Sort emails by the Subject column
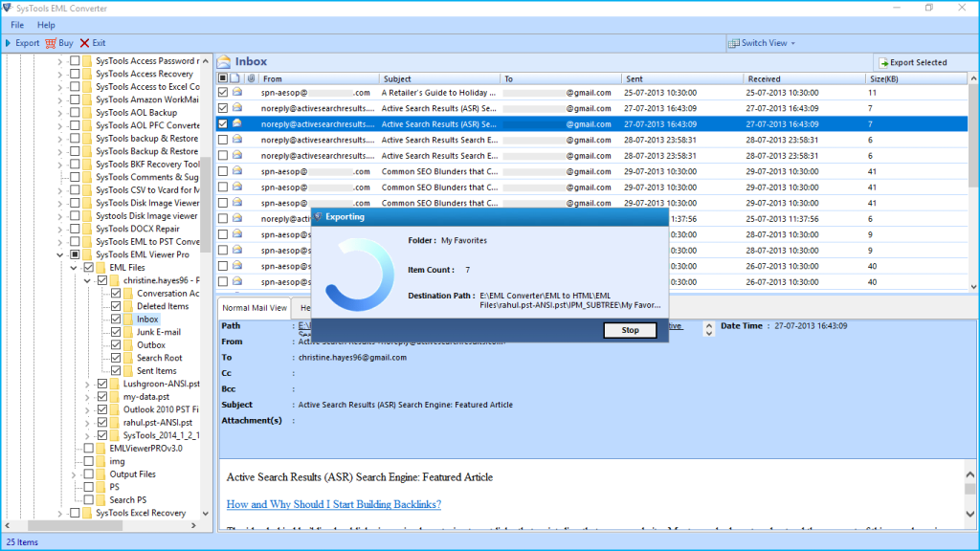Screen dimensions: 980x551 pos(440,78)
